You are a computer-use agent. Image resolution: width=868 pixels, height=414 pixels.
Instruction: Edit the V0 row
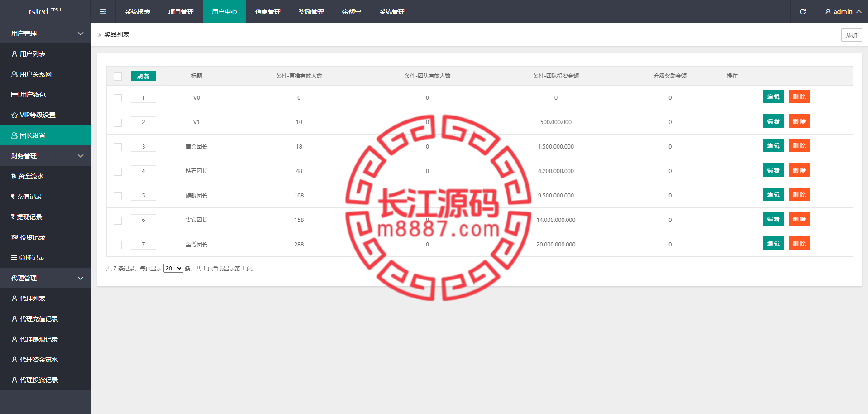[x=773, y=97]
